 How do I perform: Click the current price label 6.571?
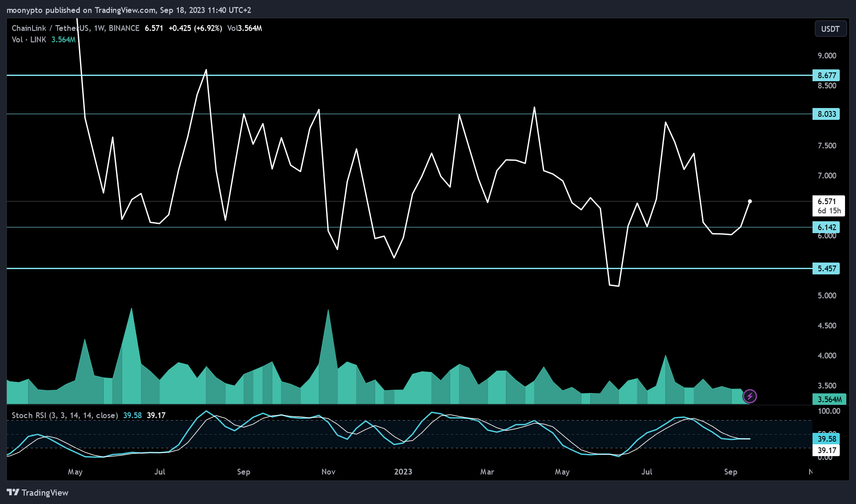click(827, 202)
